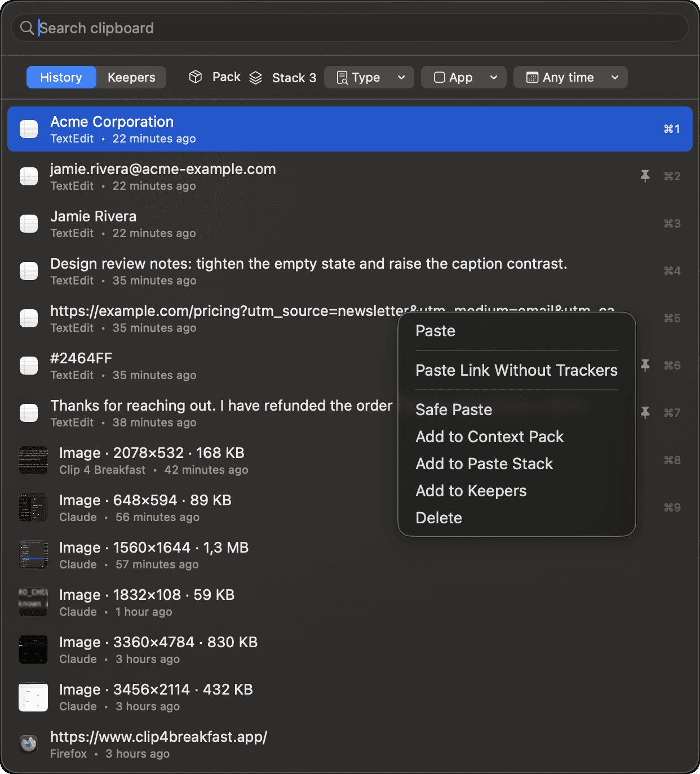Click the ⌘1 shortcut label
Image resolution: width=700 pixels, height=774 pixels.
coord(672,129)
